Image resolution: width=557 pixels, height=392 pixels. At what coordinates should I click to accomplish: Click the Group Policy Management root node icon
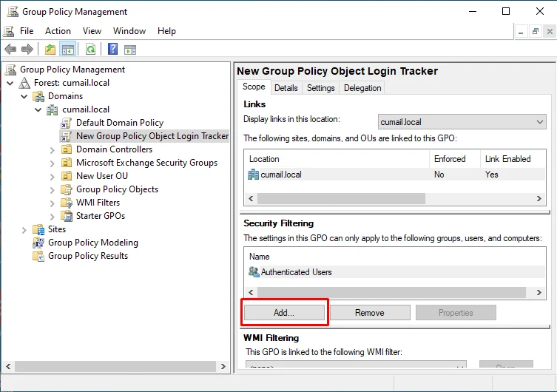click(10, 70)
